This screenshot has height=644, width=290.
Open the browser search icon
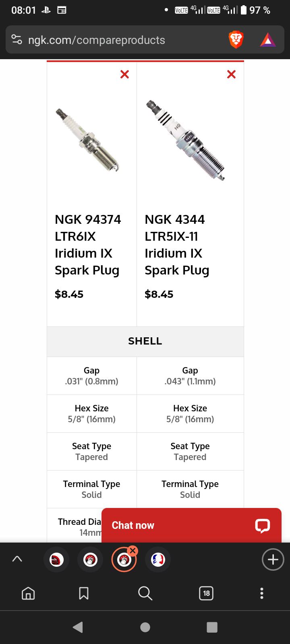145,593
